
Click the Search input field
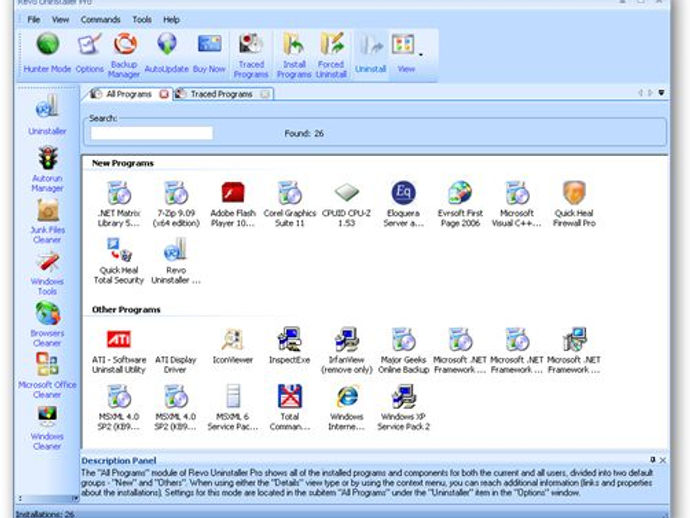(151, 133)
